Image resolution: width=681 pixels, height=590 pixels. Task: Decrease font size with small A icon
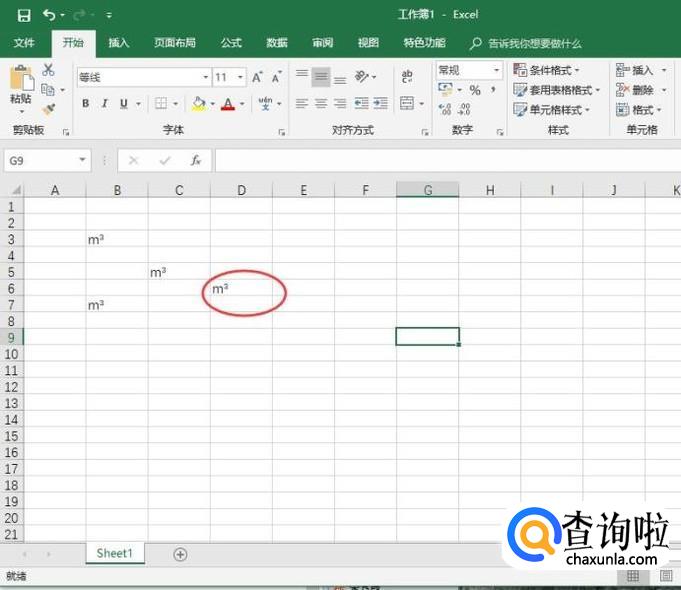click(x=277, y=77)
